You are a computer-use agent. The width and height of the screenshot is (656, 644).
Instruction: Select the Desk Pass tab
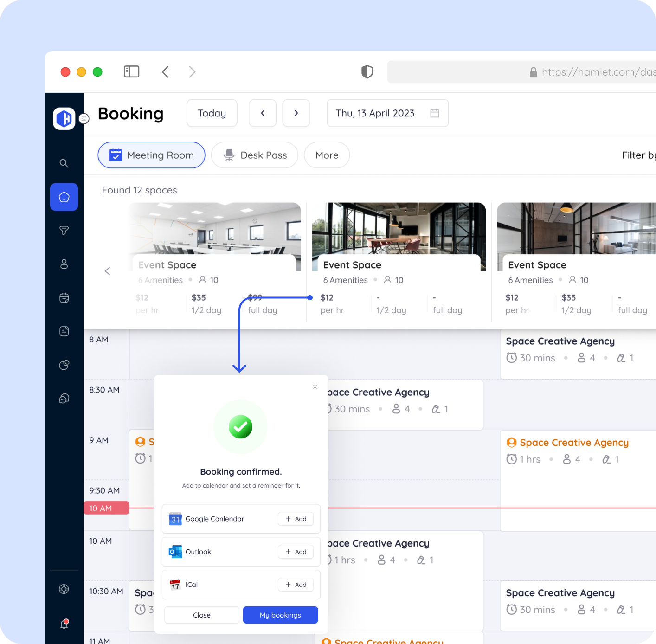pos(255,155)
